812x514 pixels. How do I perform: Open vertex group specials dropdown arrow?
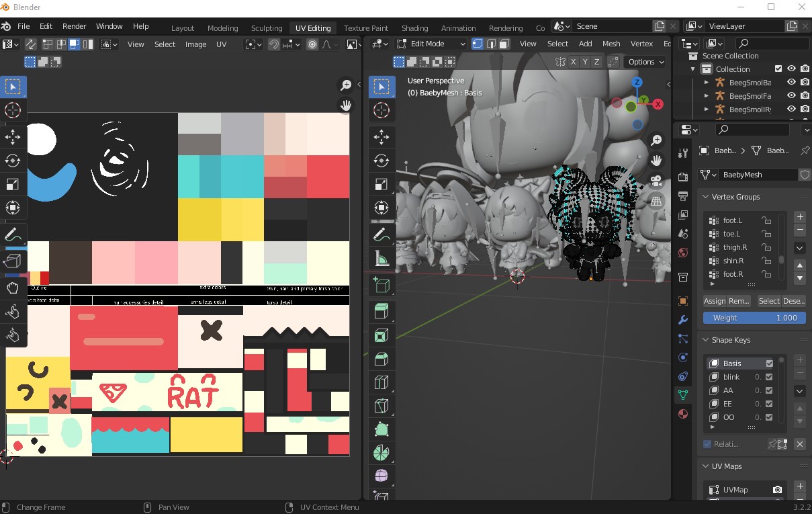(x=800, y=248)
